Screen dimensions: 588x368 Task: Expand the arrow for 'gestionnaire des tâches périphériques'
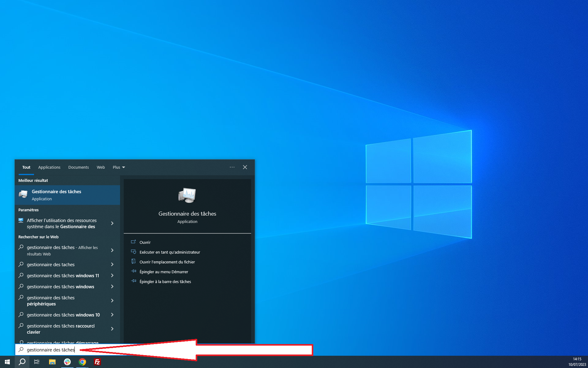point(112,301)
